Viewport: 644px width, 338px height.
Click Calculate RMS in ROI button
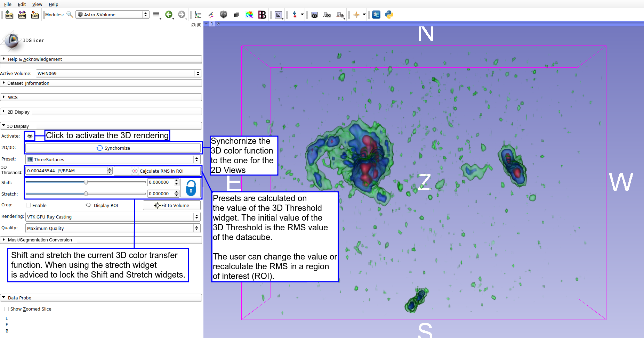click(x=158, y=171)
